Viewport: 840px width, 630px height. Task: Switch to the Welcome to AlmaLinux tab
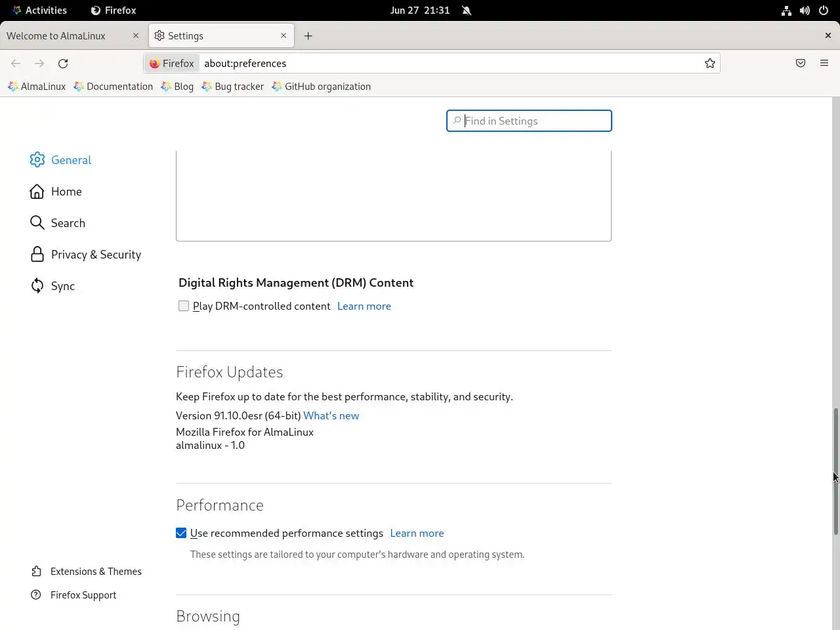73,36
